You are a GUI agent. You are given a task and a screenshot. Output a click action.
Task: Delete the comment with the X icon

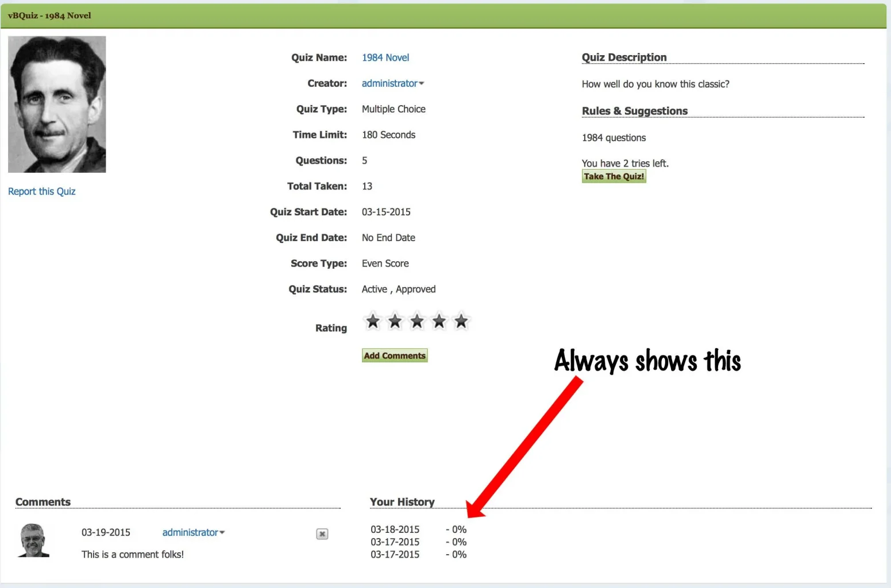pos(322,534)
